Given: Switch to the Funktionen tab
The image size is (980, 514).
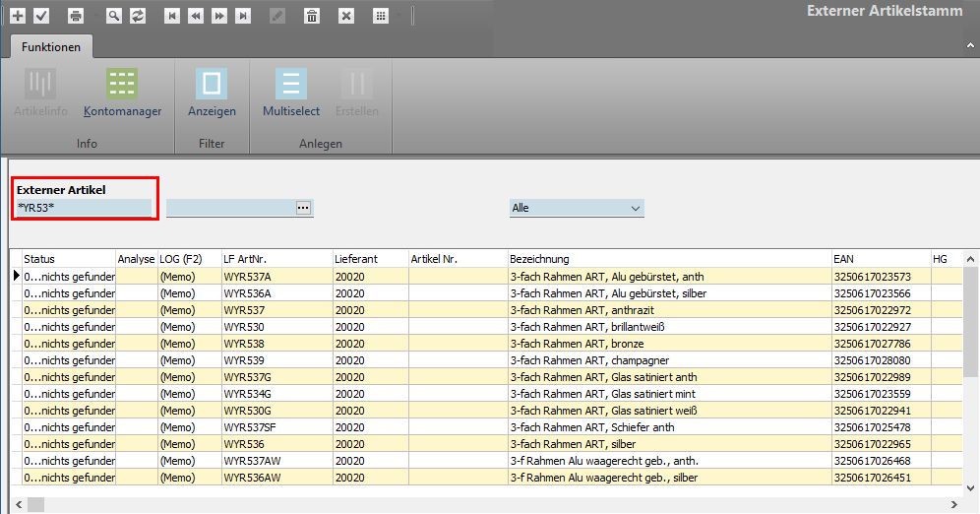Looking at the screenshot, I should pyautogui.click(x=51, y=46).
